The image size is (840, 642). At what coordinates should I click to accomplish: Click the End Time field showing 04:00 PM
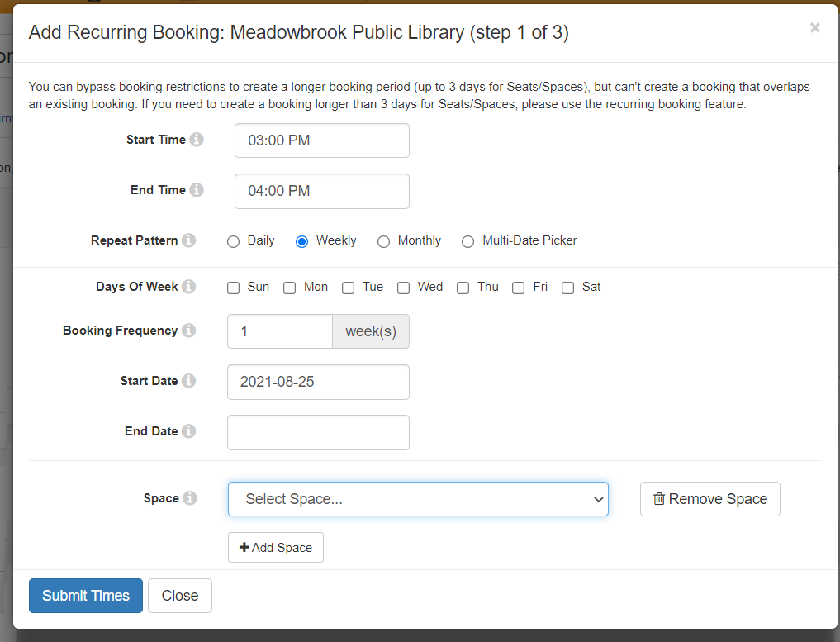pos(322,191)
